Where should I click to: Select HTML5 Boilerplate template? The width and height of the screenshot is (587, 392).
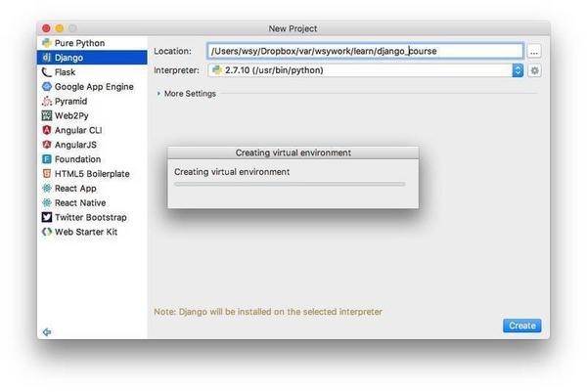tap(92, 174)
